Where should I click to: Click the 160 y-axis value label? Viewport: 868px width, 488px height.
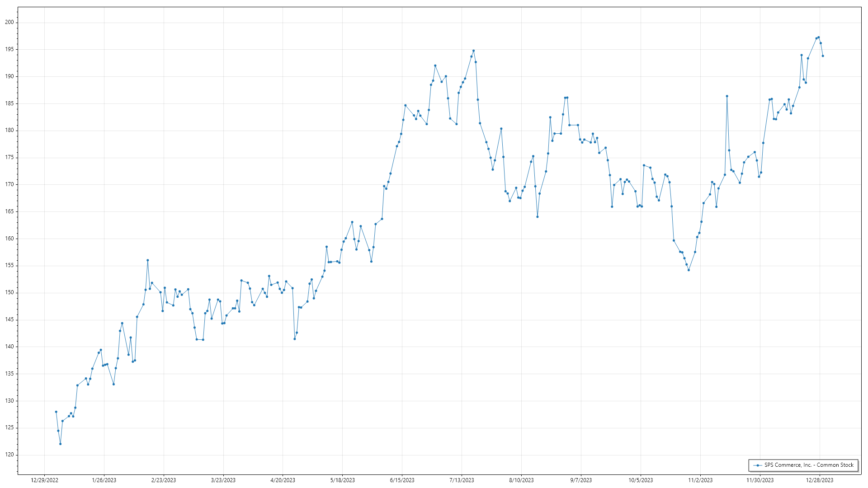click(x=9, y=239)
